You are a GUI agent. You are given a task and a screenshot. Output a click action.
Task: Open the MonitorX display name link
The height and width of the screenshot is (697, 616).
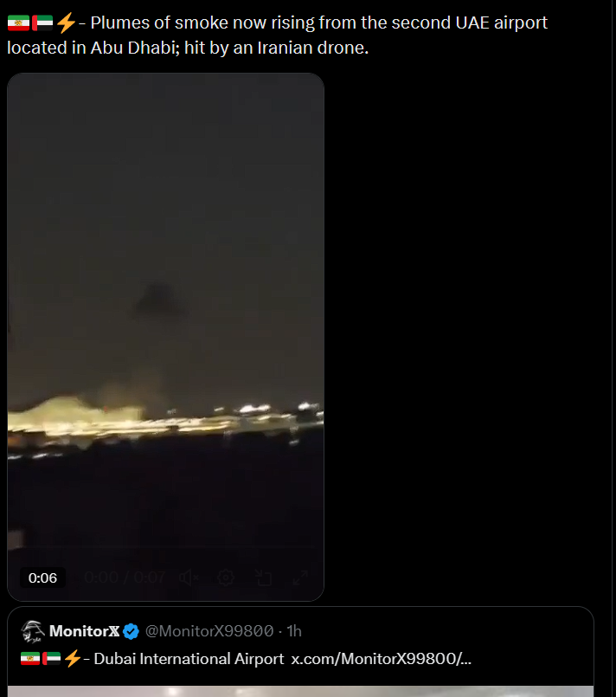[84, 630]
